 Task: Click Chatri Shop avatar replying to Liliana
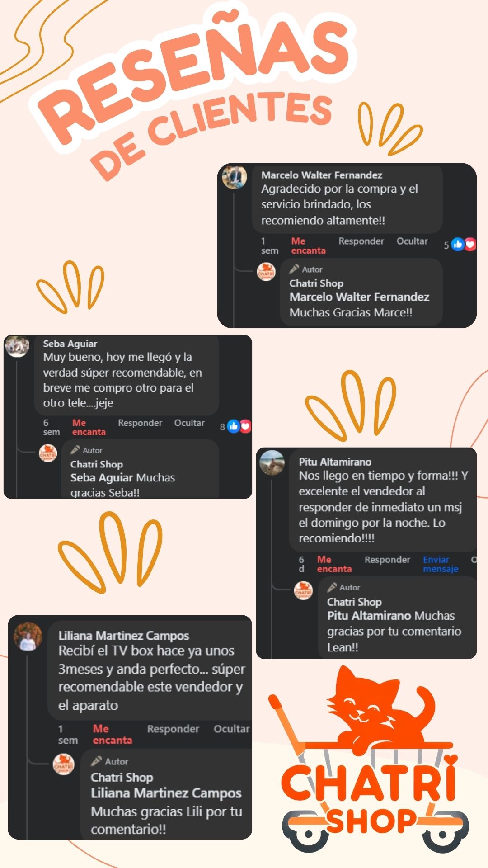(64, 764)
